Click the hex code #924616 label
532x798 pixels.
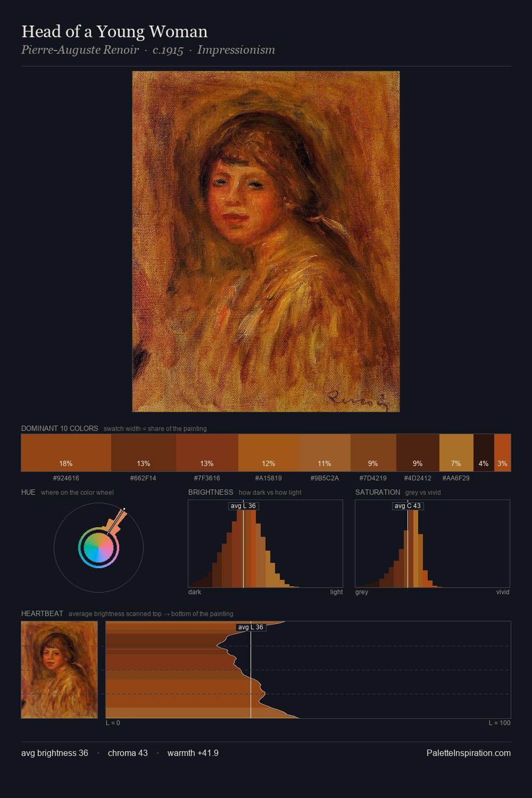(66, 478)
